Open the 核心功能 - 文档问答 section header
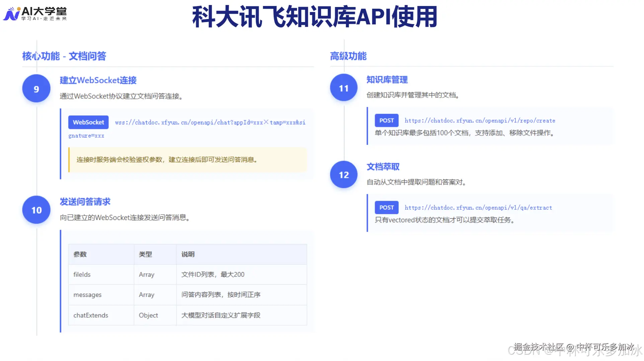This screenshot has width=644, height=361. coord(64,56)
